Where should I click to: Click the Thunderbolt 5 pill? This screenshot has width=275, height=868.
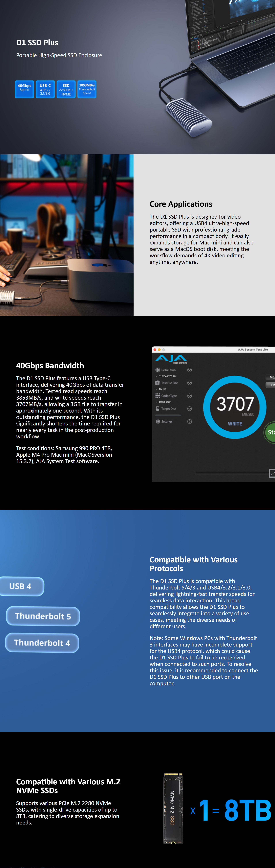tap(43, 616)
